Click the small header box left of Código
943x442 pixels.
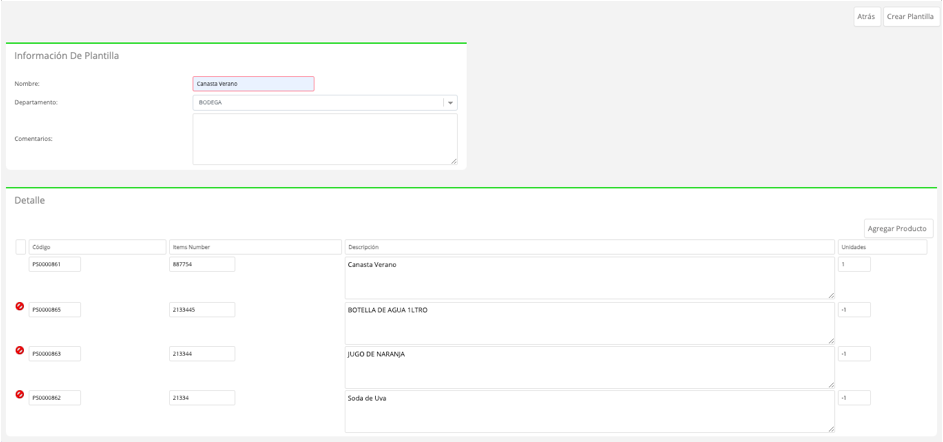tap(20, 247)
